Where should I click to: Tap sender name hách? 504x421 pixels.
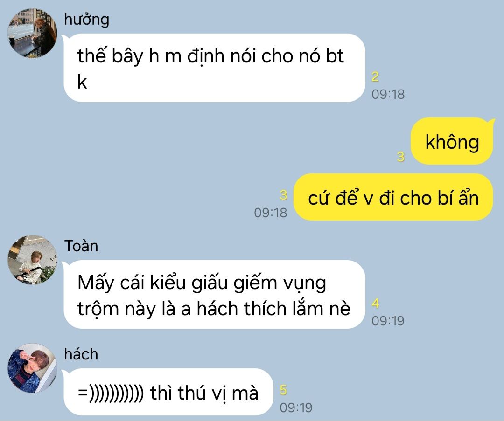pyautogui.click(x=81, y=354)
